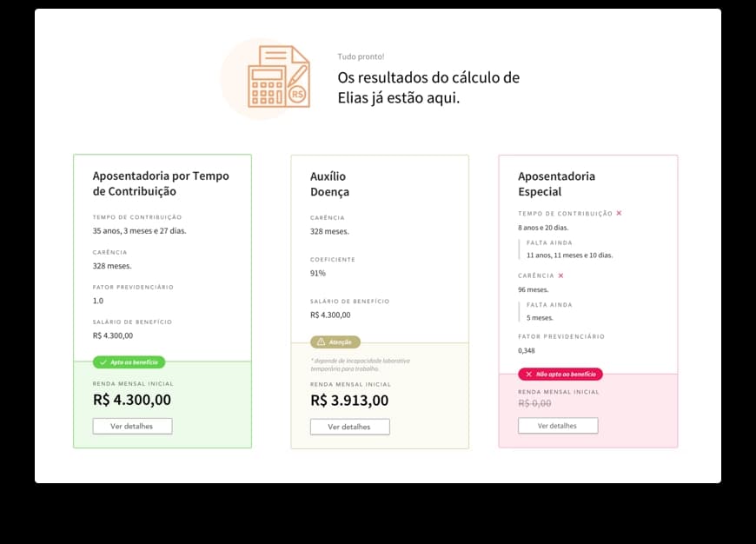The image size is (756, 544).
Task: Open details for Aposentadoria por Tempo de Contribuição
Action: point(132,427)
